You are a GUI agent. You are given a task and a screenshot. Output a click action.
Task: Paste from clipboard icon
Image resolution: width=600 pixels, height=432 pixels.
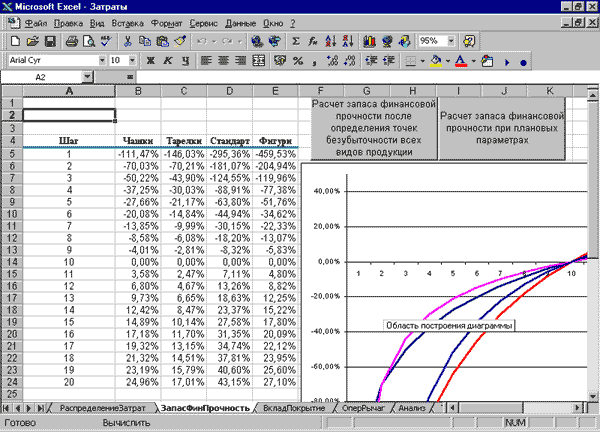coord(163,41)
